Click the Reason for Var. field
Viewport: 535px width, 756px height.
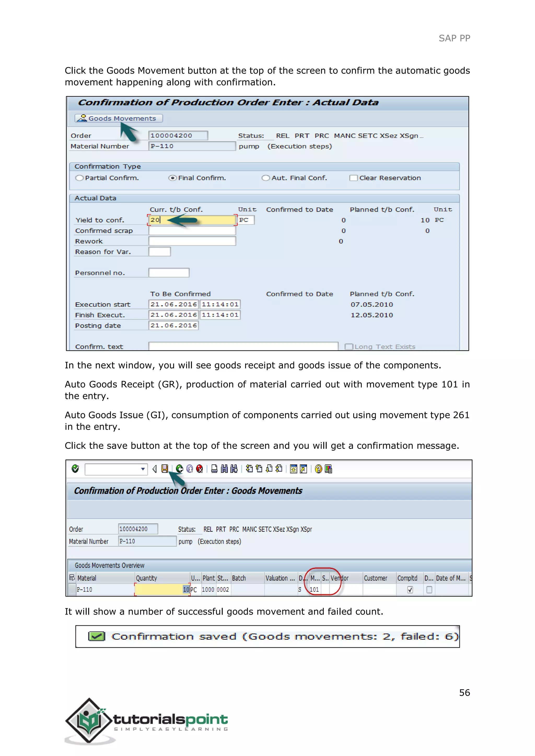pyautogui.click(x=159, y=252)
